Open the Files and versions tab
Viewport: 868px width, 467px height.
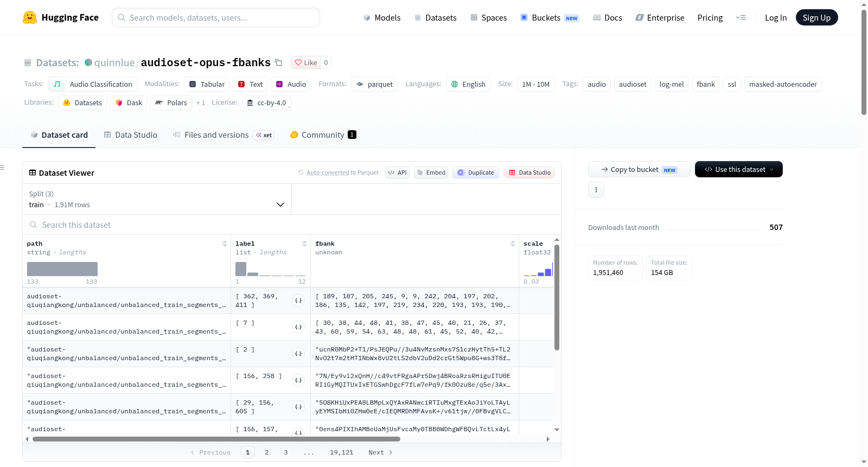(223, 135)
